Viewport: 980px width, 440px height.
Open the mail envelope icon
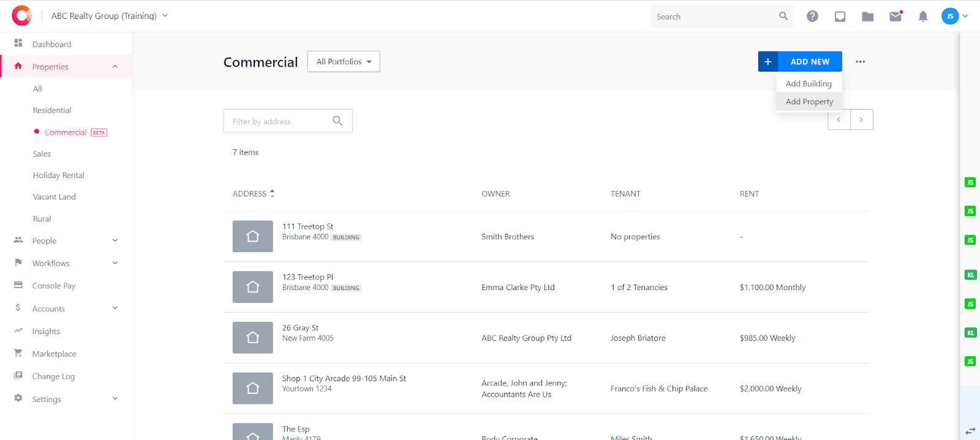coord(895,17)
